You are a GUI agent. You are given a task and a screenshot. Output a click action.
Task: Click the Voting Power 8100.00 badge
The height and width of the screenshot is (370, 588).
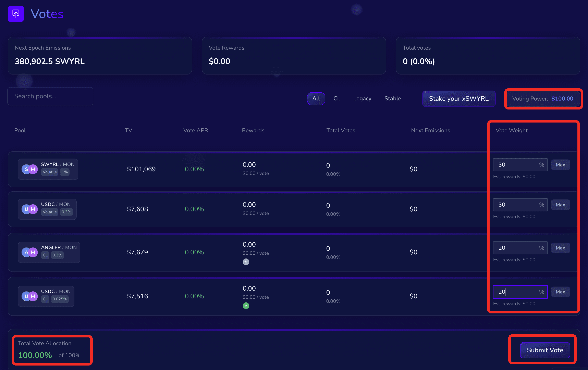coord(543,99)
